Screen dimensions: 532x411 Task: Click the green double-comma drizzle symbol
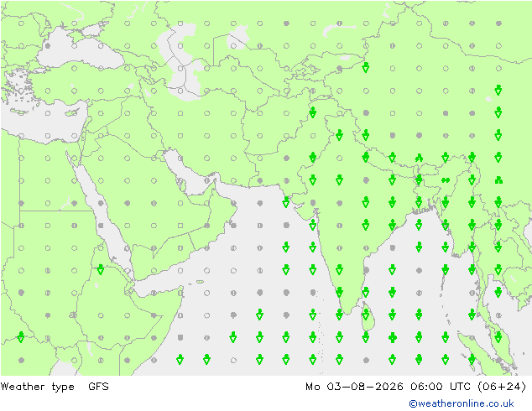coord(446,180)
